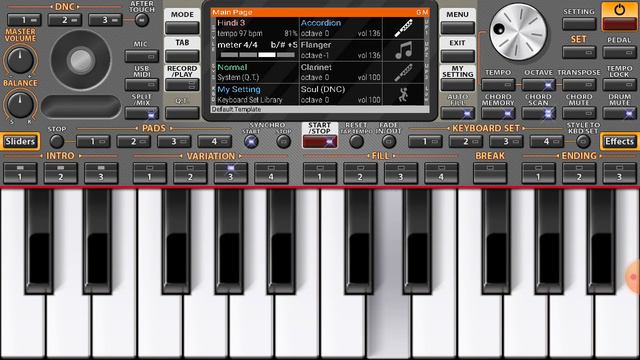Image resolution: width=640 pixels, height=360 pixels.
Task: Toggle the After Touch button
Action: 142,20
